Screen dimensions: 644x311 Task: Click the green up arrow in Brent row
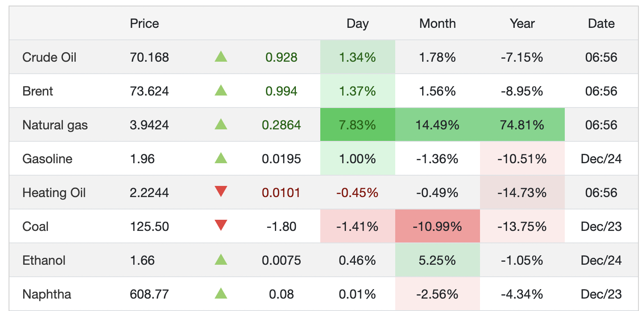[221, 90]
